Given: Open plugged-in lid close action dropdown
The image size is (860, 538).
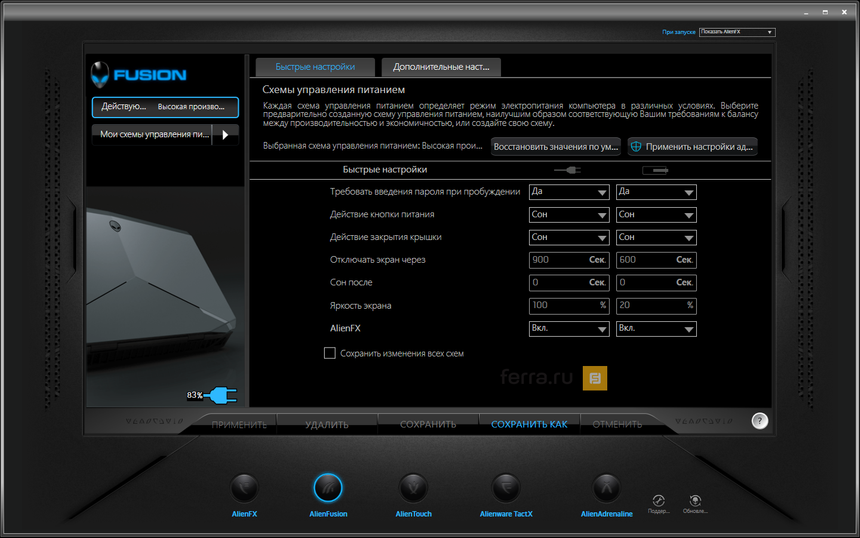Looking at the screenshot, I should [x=569, y=237].
